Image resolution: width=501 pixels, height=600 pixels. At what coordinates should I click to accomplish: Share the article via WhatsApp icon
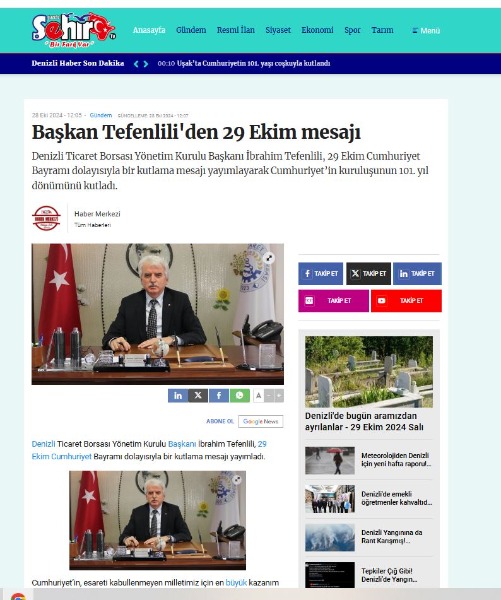point(240,395)
